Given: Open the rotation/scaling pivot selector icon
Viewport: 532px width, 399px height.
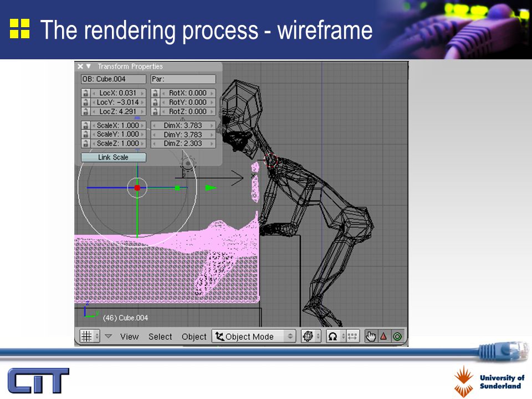Looking at the screenshot, I should coord(333,336).
